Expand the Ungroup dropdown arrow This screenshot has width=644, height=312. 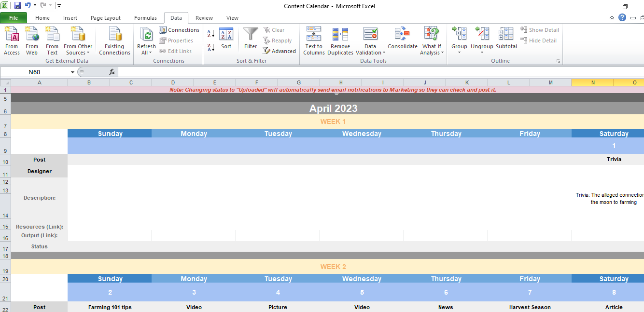482,53
